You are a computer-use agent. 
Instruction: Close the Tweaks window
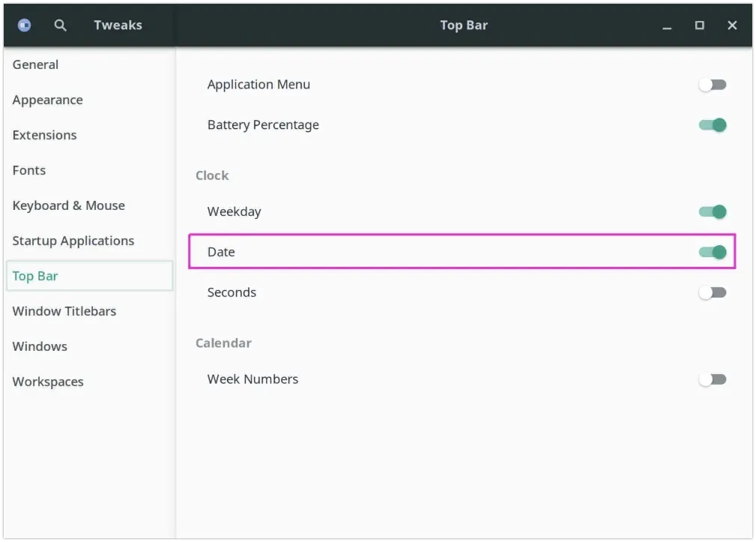point(732,25)
